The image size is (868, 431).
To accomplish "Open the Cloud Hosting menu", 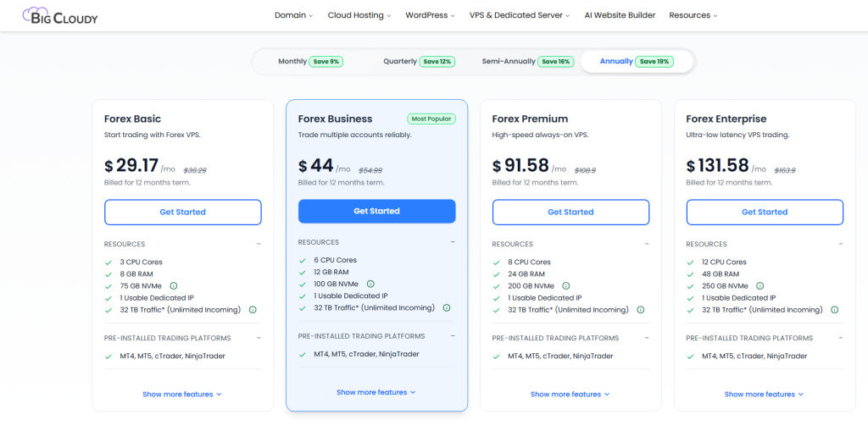I will point(359,15).
